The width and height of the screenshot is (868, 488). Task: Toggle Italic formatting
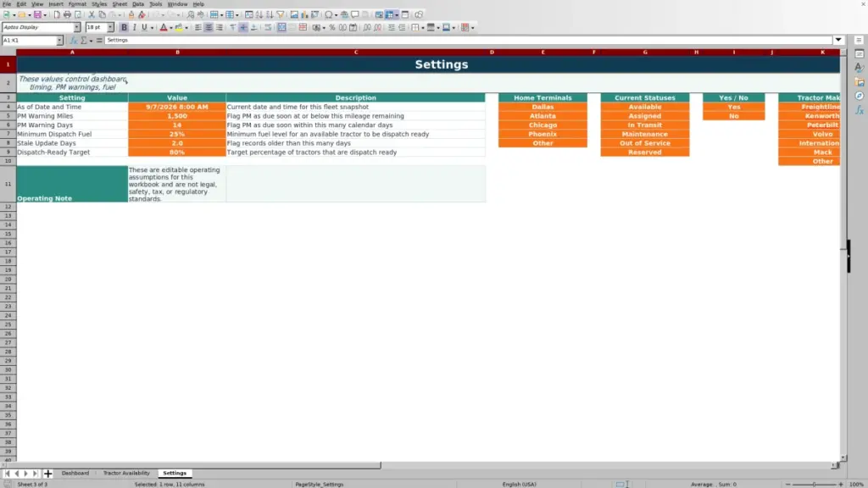click(134, 27)
